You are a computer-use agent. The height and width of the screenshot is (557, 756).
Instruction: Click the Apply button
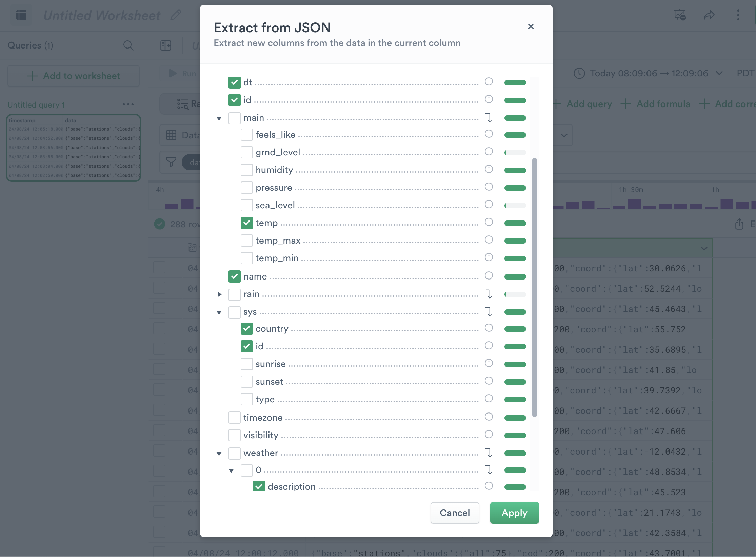[514, 513]
